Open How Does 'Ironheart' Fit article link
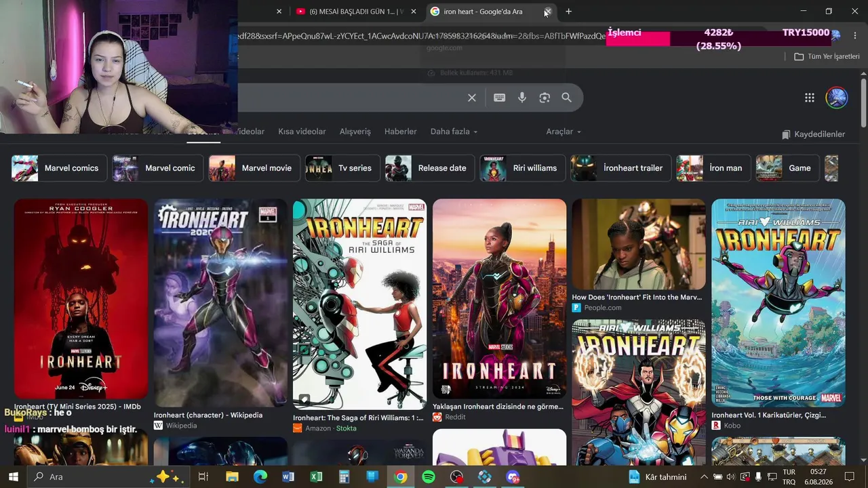The width and height of the screenshot is (868, 488). click(636, 298)
